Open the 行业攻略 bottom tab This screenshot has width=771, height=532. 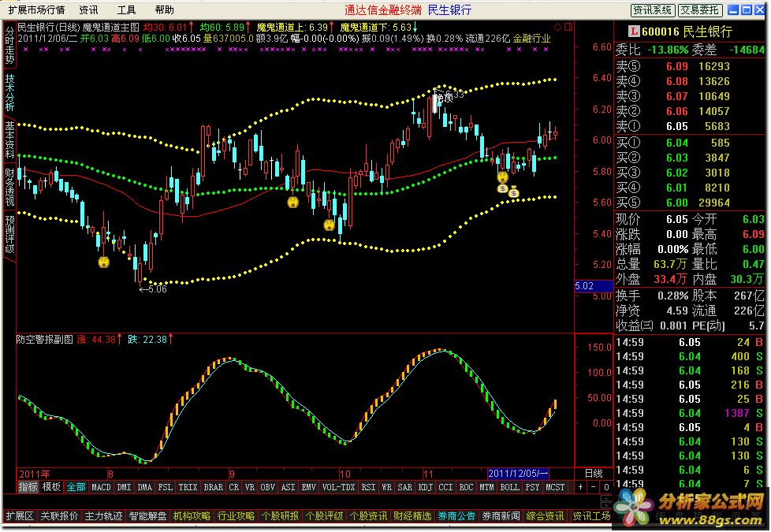[x=236, y=515]
